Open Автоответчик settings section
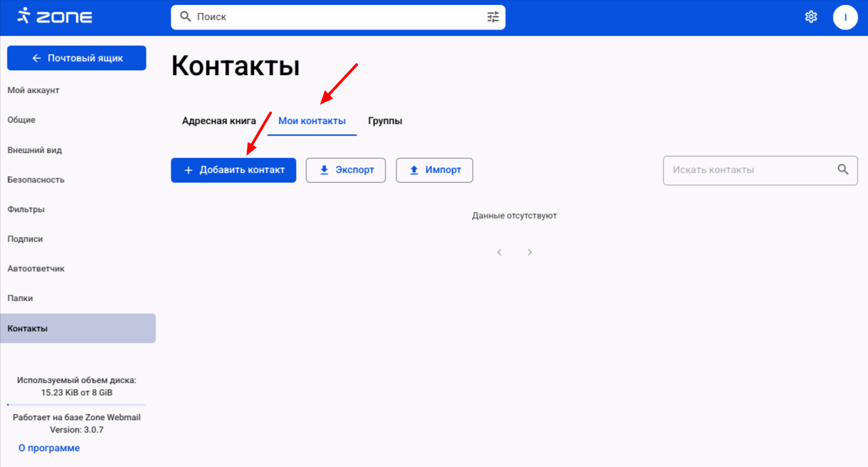Viewport: 868px width, 467px height. [x=36, y=269]
